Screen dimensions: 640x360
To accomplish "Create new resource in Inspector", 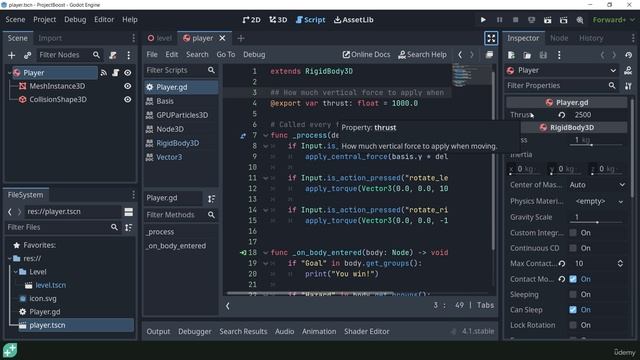I will click(511, 55).
